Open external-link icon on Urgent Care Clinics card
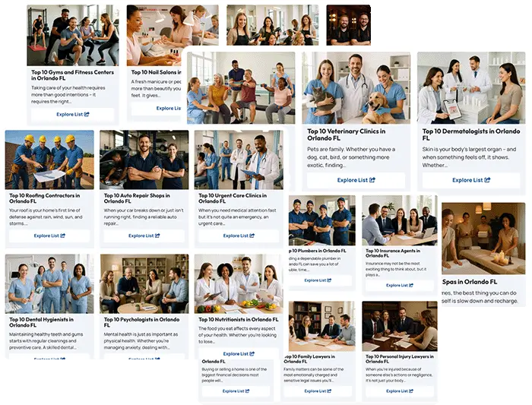The width and height of the screenshot is (532, 405). coord(252,236)
